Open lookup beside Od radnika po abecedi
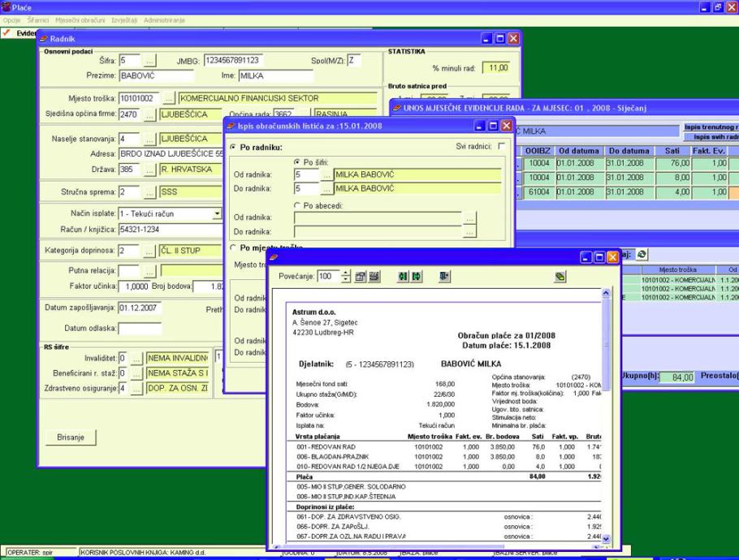Viewport: 739px width, 560px height. click(x=469, y=218)
